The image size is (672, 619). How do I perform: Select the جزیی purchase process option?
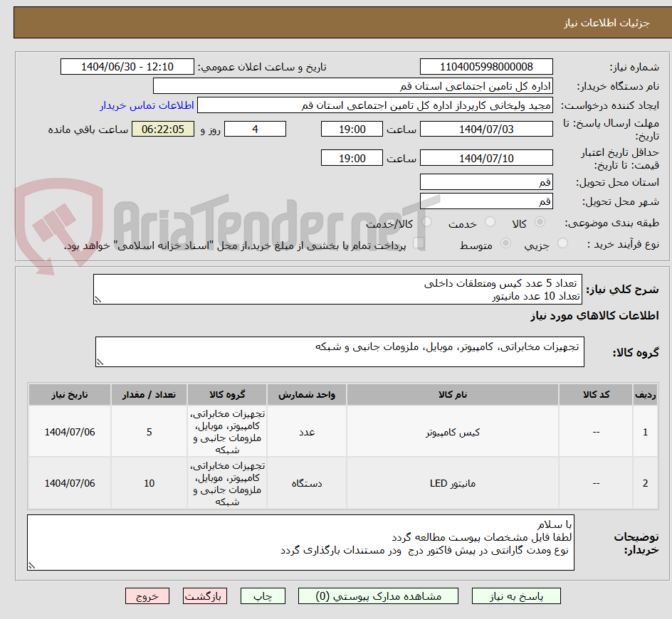pyautogui.click(x=562, y=243)
